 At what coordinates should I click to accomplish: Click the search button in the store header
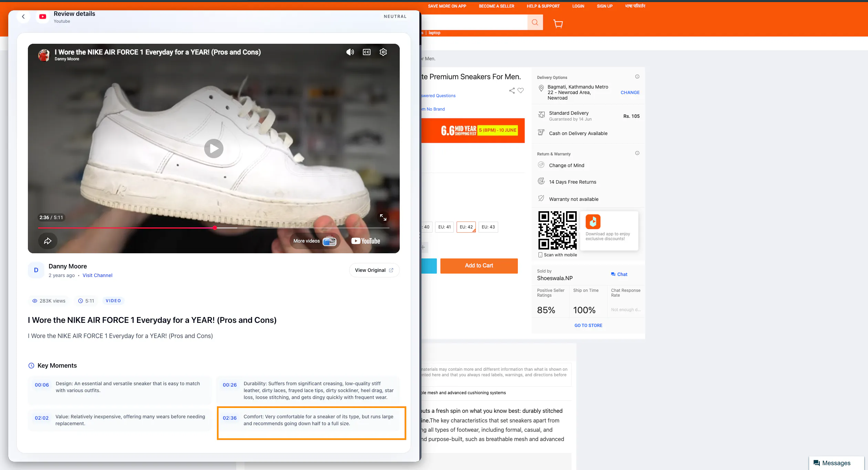point(535,22)
